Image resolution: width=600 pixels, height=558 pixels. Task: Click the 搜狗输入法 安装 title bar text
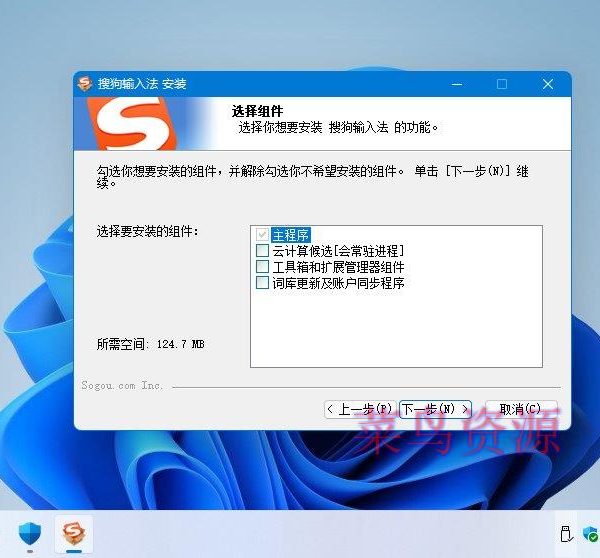click(x=142, y=84)
